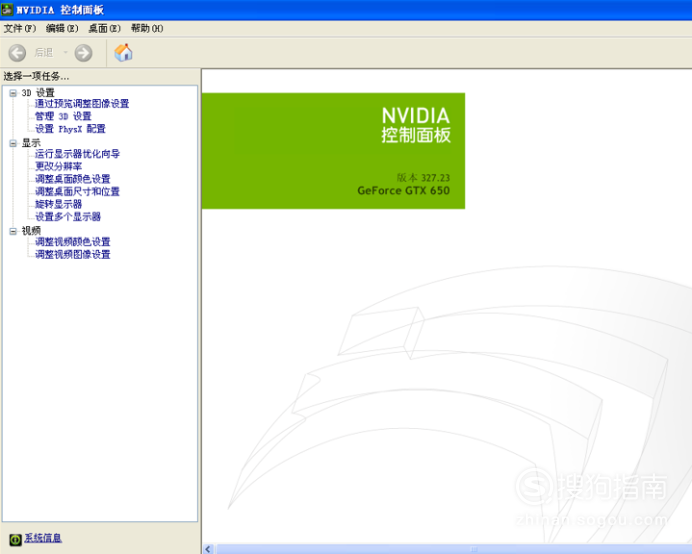Click the GeForce GTX 650 text
Screen dimensions: 692x554
tap(403, 191)
